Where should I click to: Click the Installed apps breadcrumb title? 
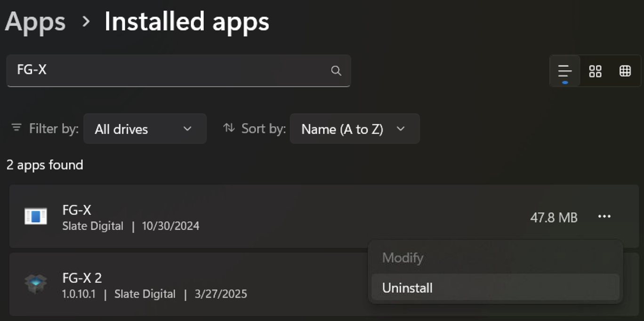(186, 22)
